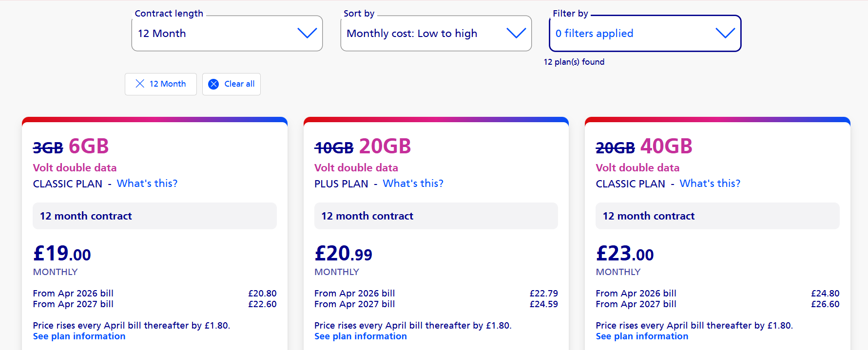
Task: Click the X circle icon on Clear all
Action: (x=213, y=84)
